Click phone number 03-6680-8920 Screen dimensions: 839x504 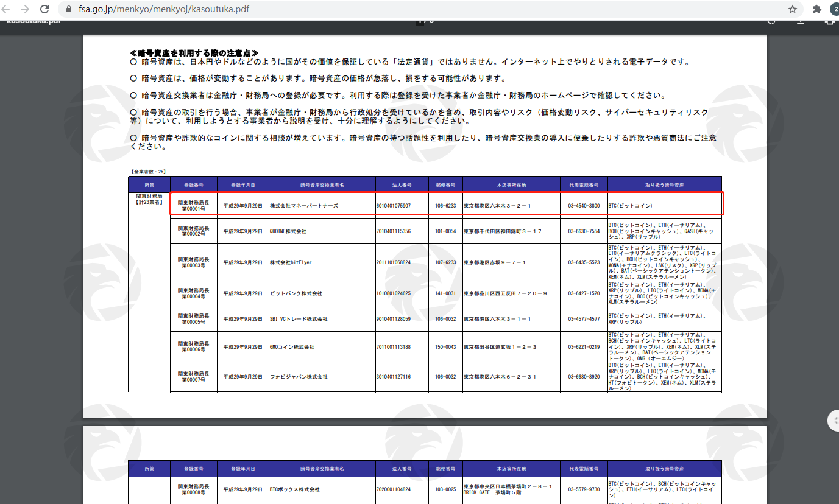coord(584,377)
